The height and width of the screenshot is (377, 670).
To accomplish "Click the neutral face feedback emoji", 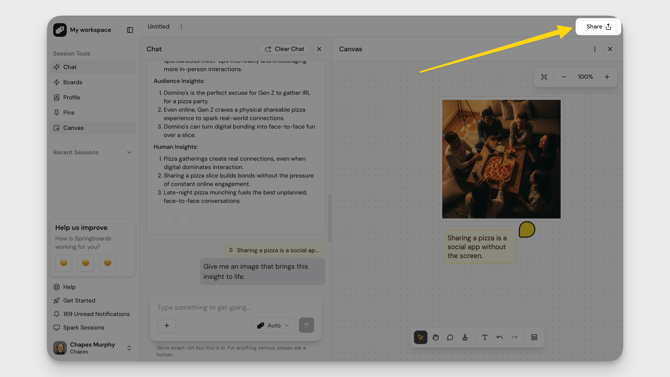I will pyautogui.click(x=85, y=262).
